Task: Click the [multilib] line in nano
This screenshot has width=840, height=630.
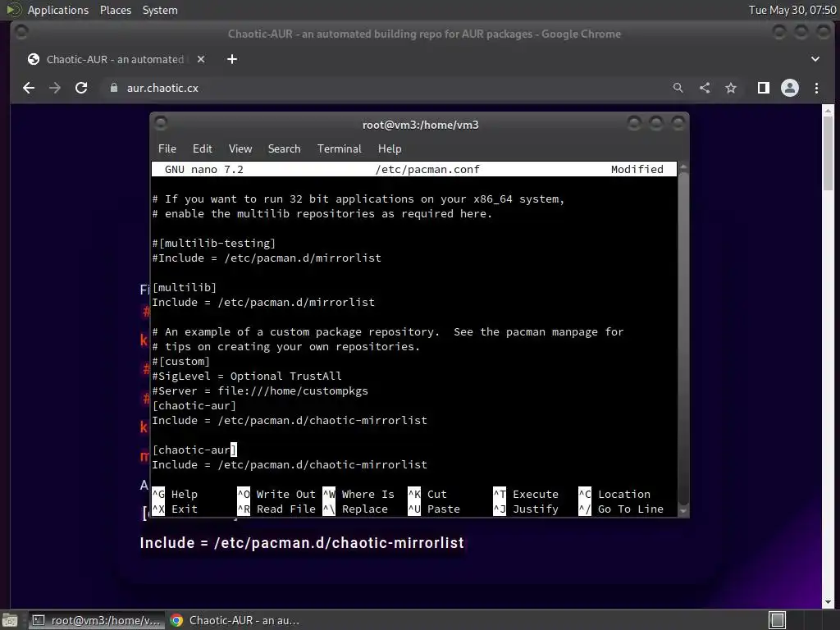Action: pos(185,288)
